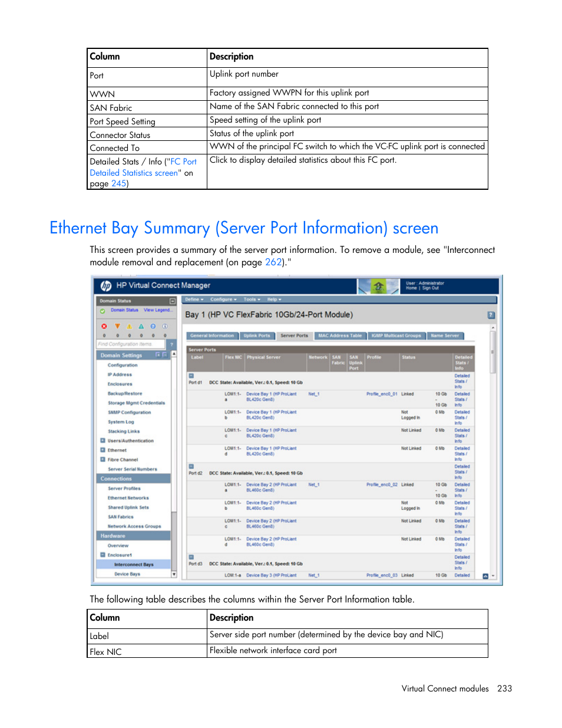Image resolution: width=562 pixels, height=728 pixels.
Task: Expand the Fibre Channel tree node
Action: [x=103, y=459]
